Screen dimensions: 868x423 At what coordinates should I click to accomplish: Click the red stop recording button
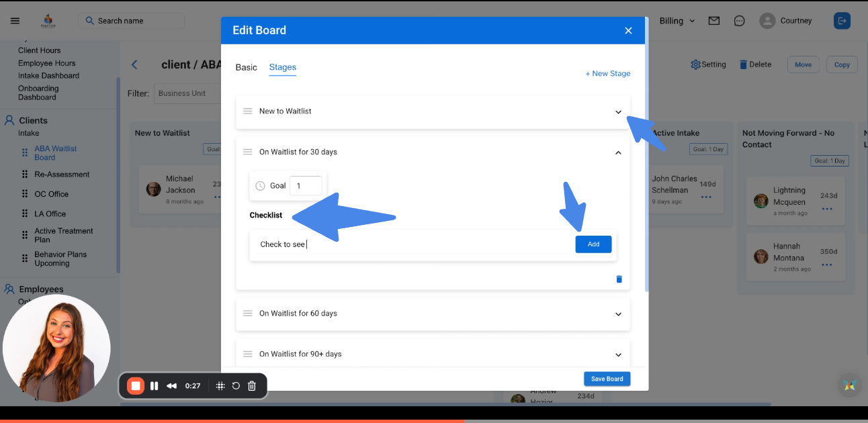[x=136, y=386]
